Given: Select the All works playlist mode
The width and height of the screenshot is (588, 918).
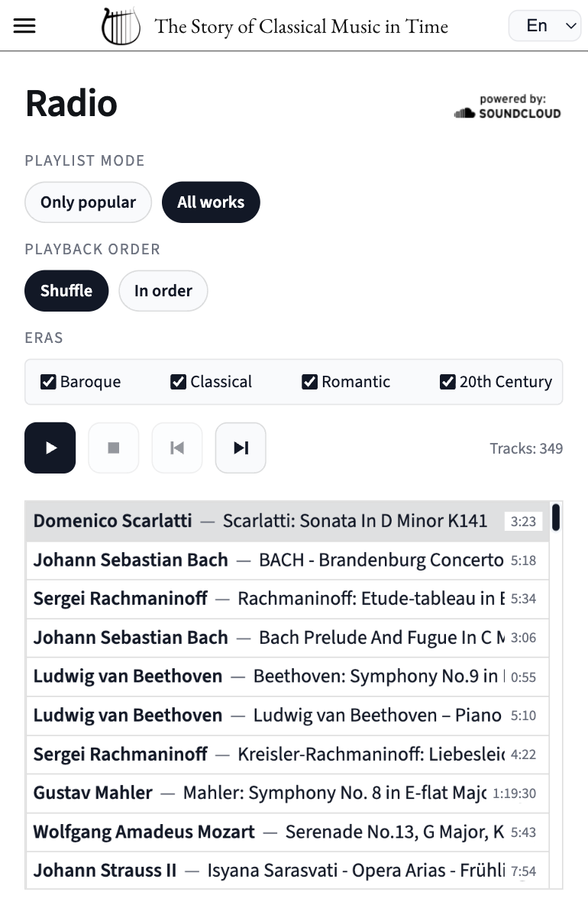Looking at the screenshot, I should 211,202.
